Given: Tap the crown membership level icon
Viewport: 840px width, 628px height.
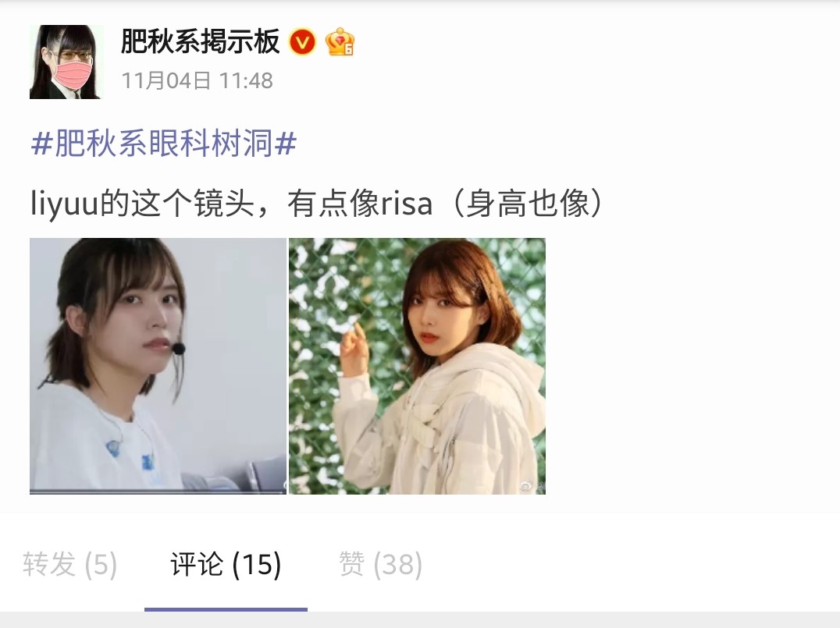Looking at the screenshot, I should (340, 42).
